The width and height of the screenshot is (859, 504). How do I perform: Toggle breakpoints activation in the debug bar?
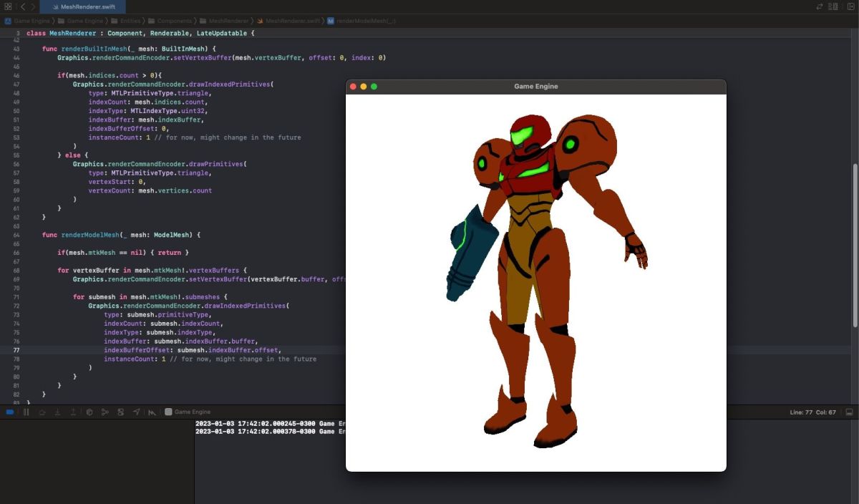click(x=10, y=412)
